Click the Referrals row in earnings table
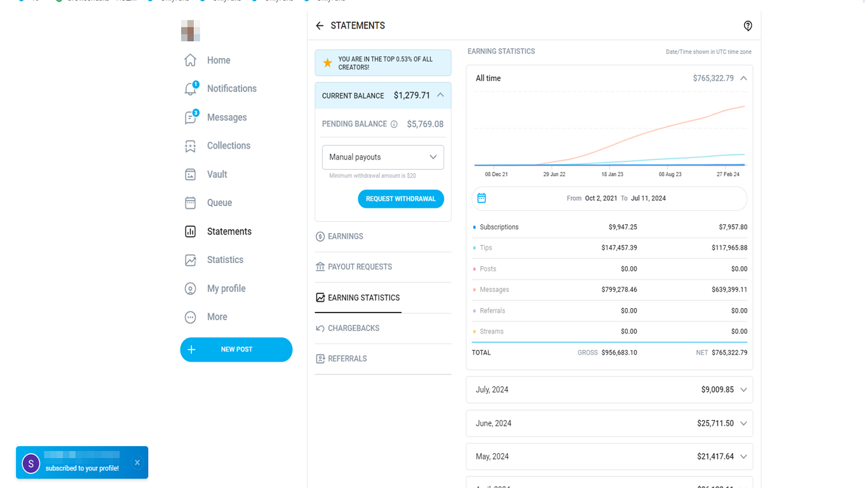This screenshot has height=488, width=868. (609, 311)
